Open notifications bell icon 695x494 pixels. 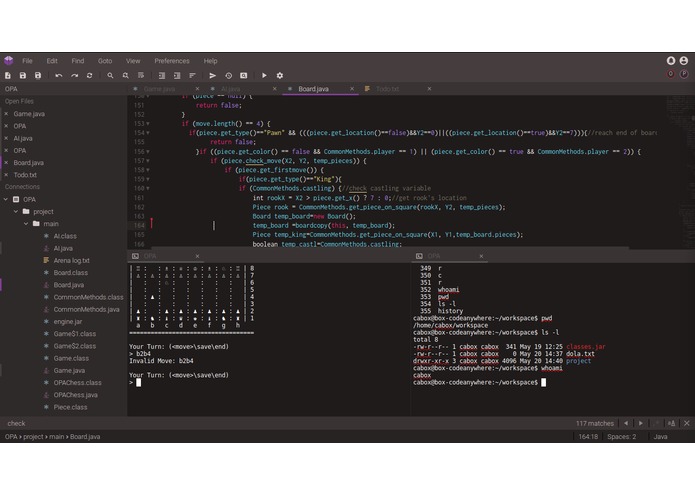[x=671, y=61]
